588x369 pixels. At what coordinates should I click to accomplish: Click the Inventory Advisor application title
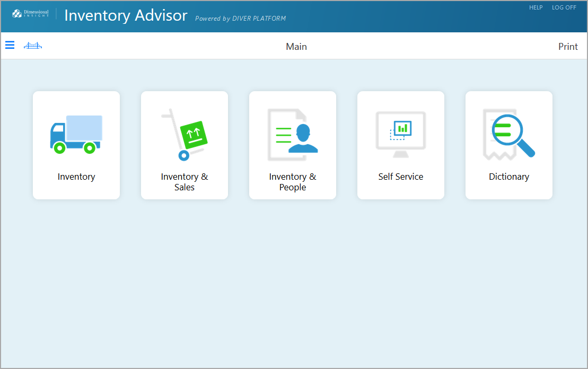(126, 16)
